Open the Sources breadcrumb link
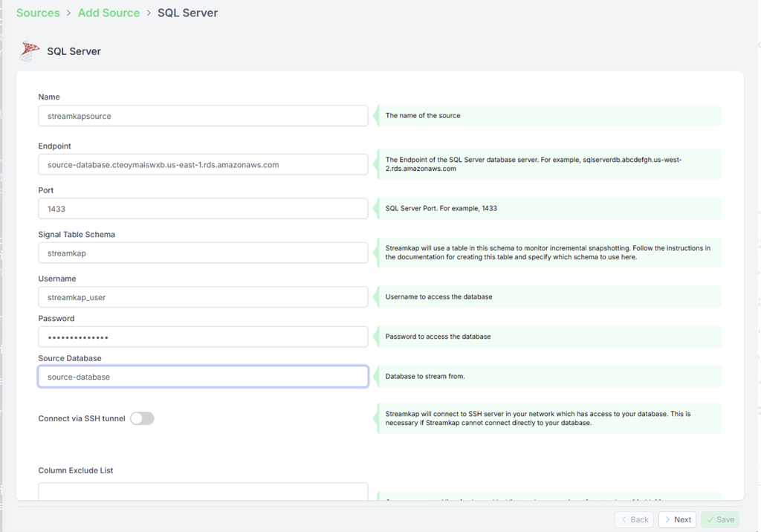The image size is (761, 532). click(x=38, y=13)
